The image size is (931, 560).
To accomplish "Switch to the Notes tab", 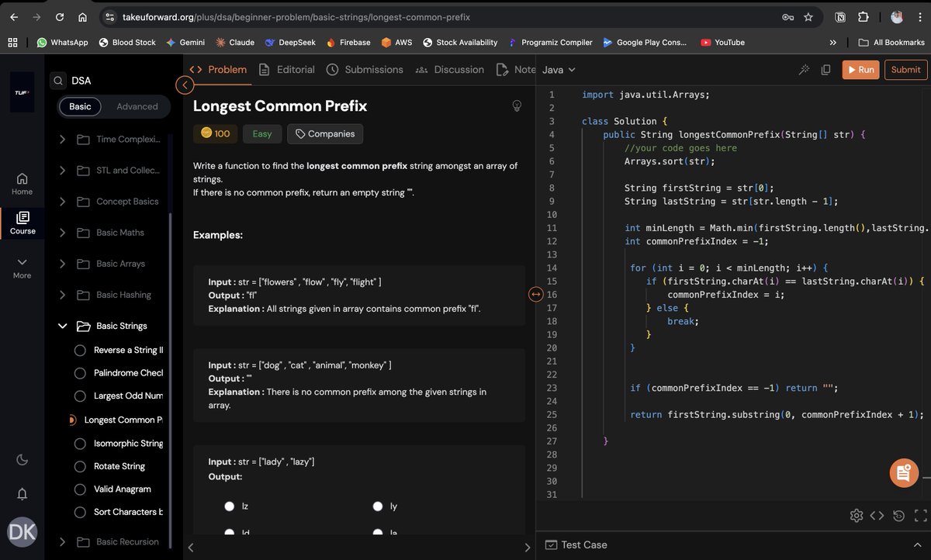I will (516, 70).
